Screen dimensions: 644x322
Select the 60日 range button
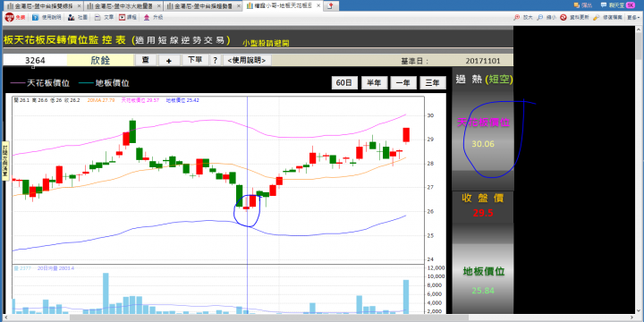[x=344, y=82]
